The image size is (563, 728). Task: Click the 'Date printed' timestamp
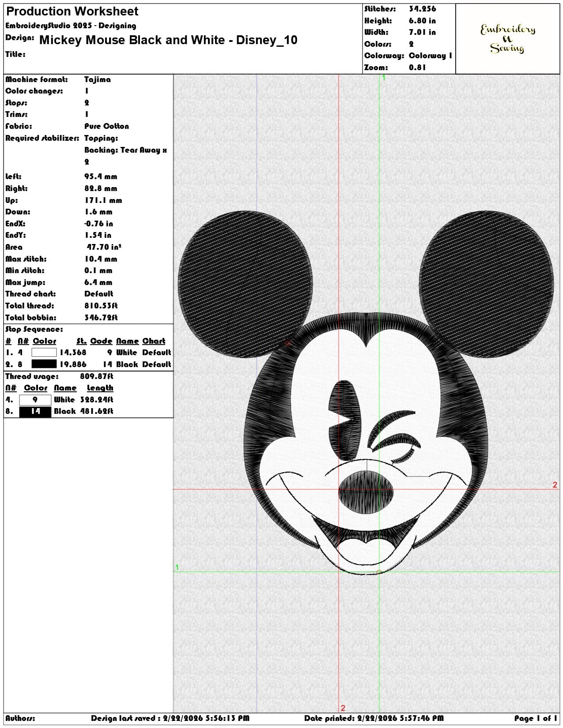tap(374, 718)
